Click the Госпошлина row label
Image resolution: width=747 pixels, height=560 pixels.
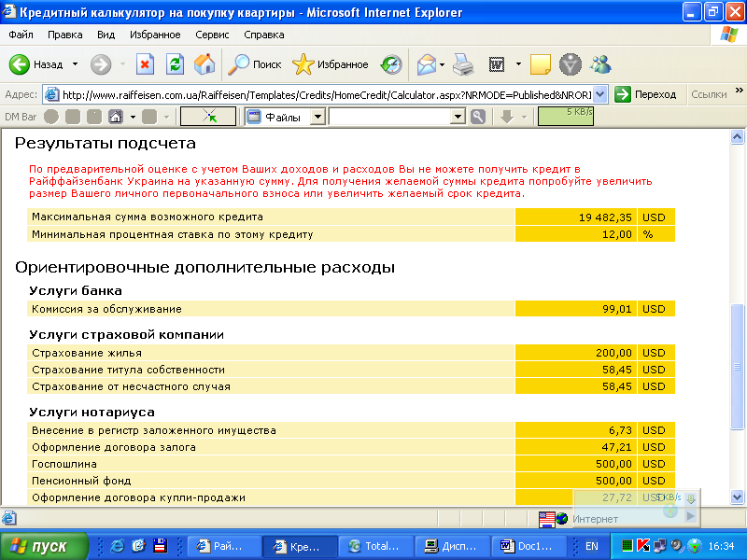coord(64,464)
